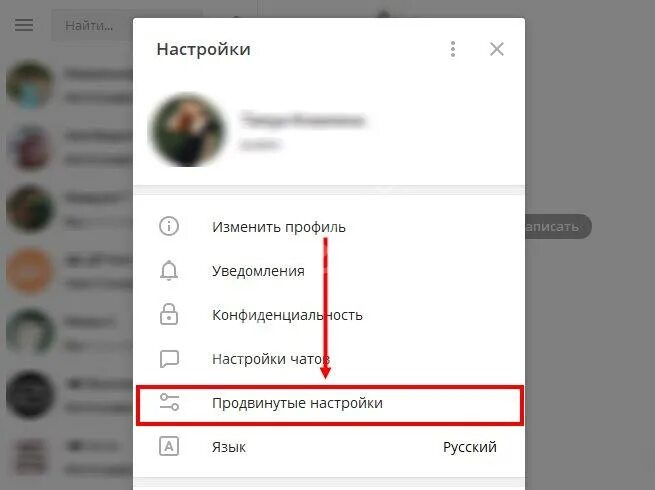Click the info icon beside Изменить профиль
This screenshot has width=655, height=490.
[x=169, y=226]
